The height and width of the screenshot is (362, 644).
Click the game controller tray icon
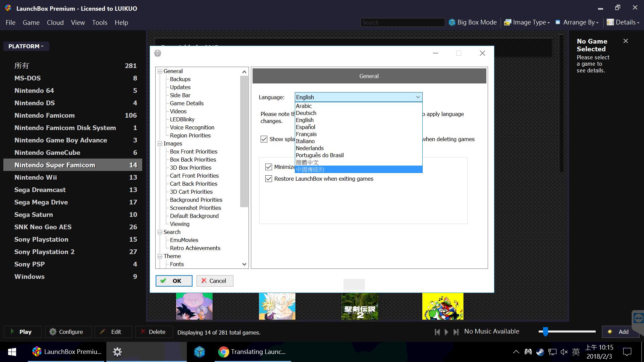point(528,352)
